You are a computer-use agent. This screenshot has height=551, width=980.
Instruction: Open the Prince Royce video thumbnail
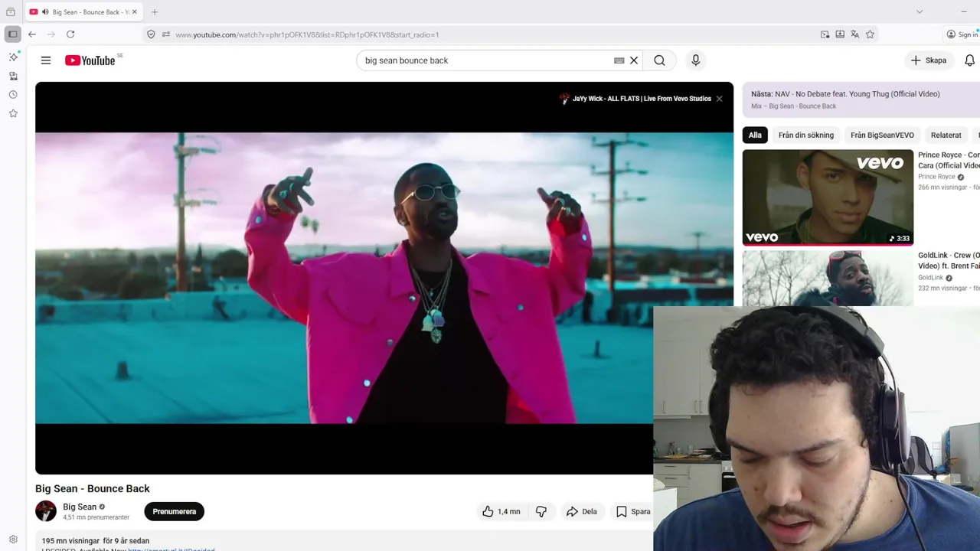point(828,197)
